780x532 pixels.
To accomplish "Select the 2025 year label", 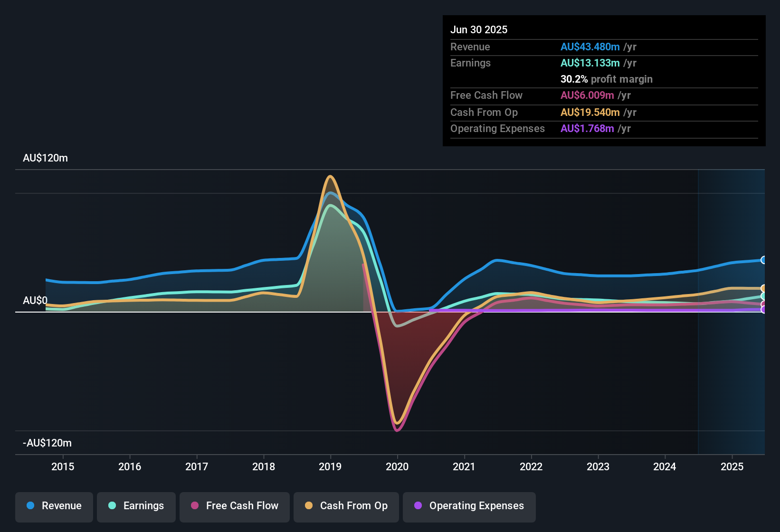I will [732, 467].
